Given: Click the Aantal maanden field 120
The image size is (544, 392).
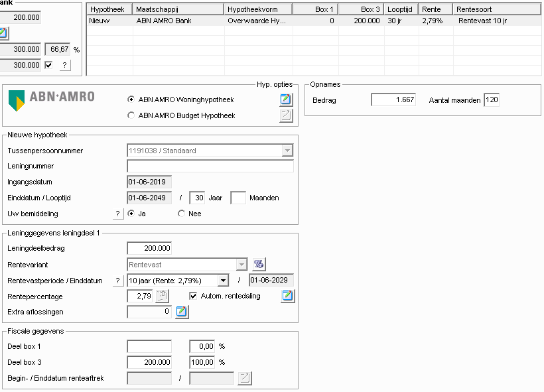Looking at the screenshot, I should (492, 100).
